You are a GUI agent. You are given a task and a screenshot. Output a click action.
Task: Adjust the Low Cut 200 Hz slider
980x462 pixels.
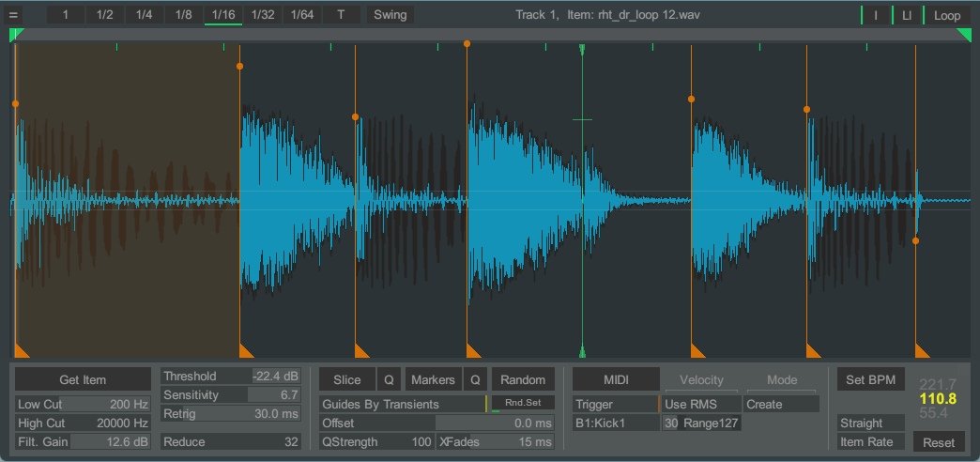click(x=83, y=404)
